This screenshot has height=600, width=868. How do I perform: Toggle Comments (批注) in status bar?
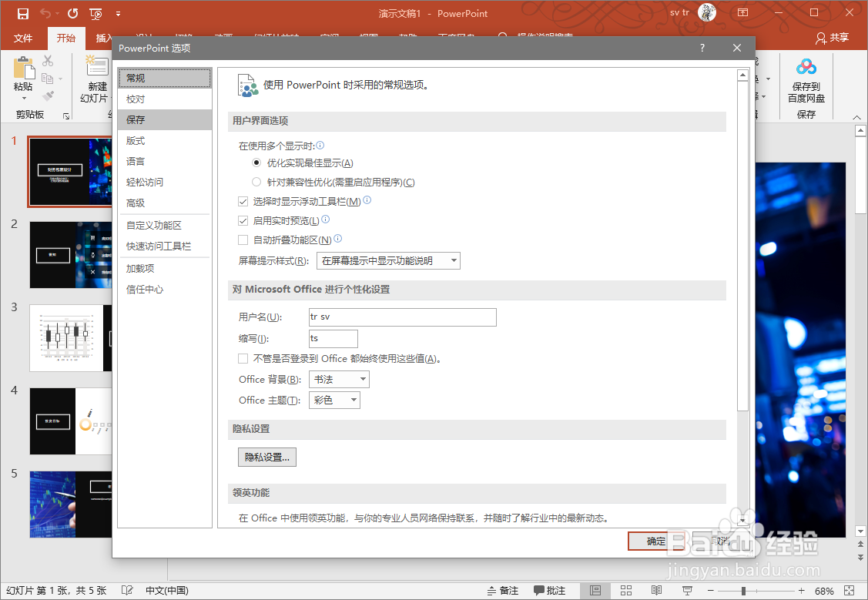click(x=549, y=591)
